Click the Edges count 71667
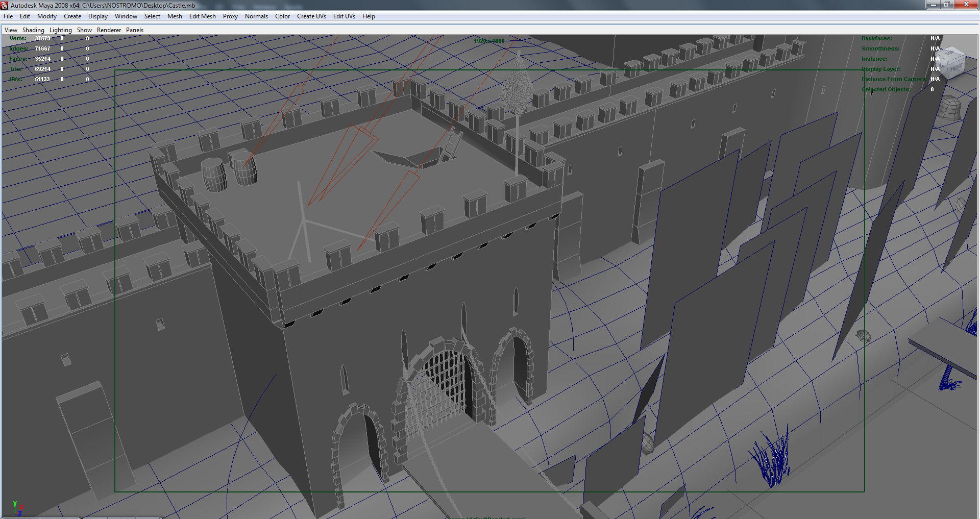This screenshot has width=980, height=519. tap(42, 48)
